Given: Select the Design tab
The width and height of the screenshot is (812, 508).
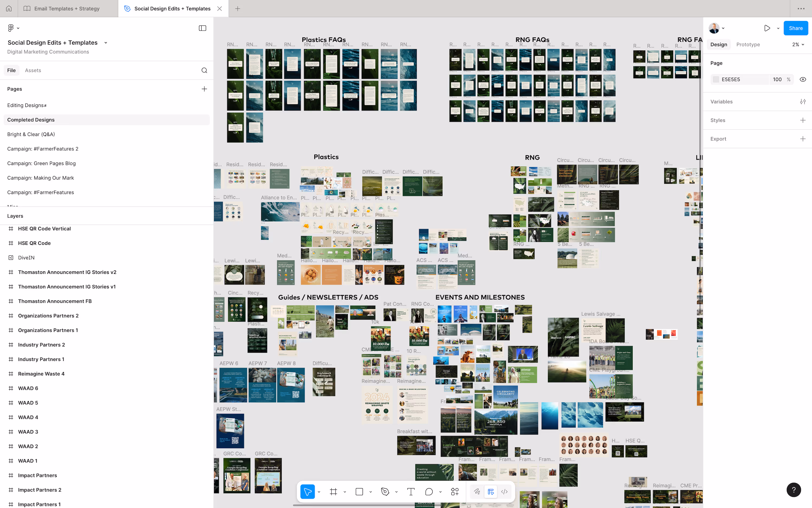Looking at the screenshot, I should [x=718, y=44].
